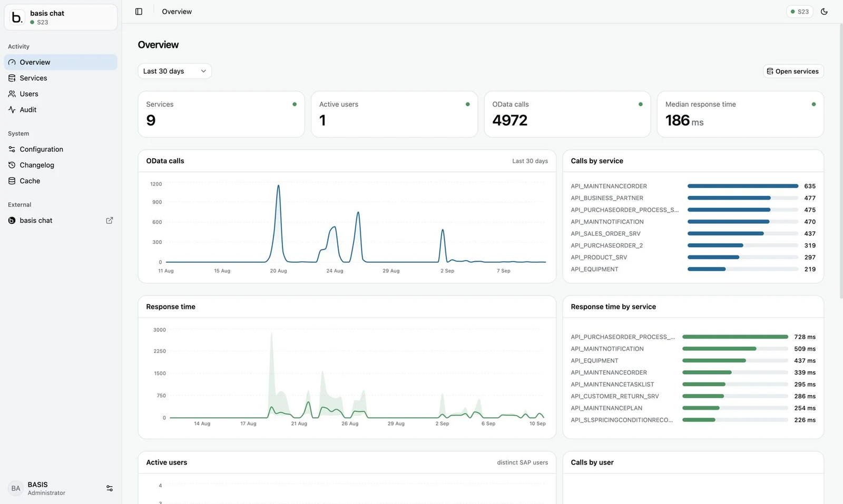
Task: Click the Overview breadcrumb in header
Action: [177, 12]
